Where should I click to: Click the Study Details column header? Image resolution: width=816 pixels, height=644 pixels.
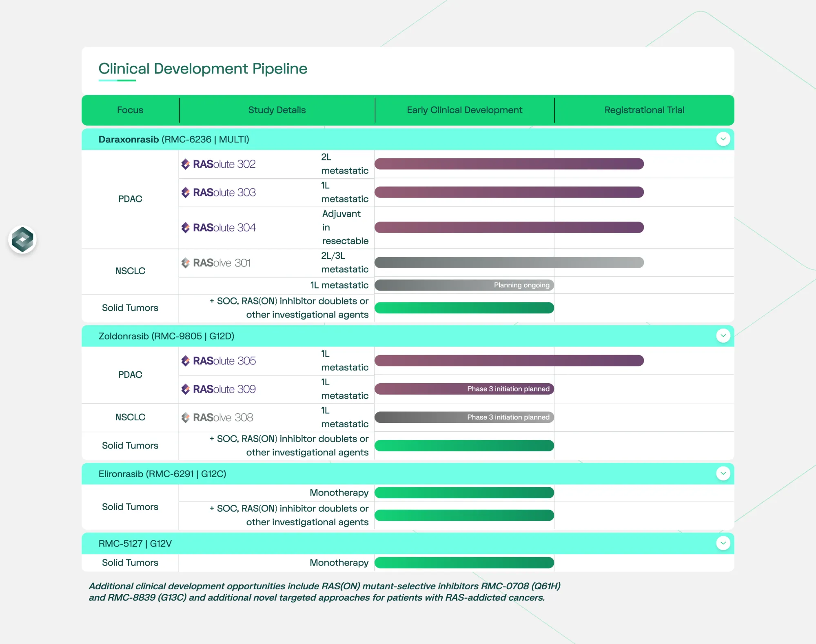pos(277,110)
